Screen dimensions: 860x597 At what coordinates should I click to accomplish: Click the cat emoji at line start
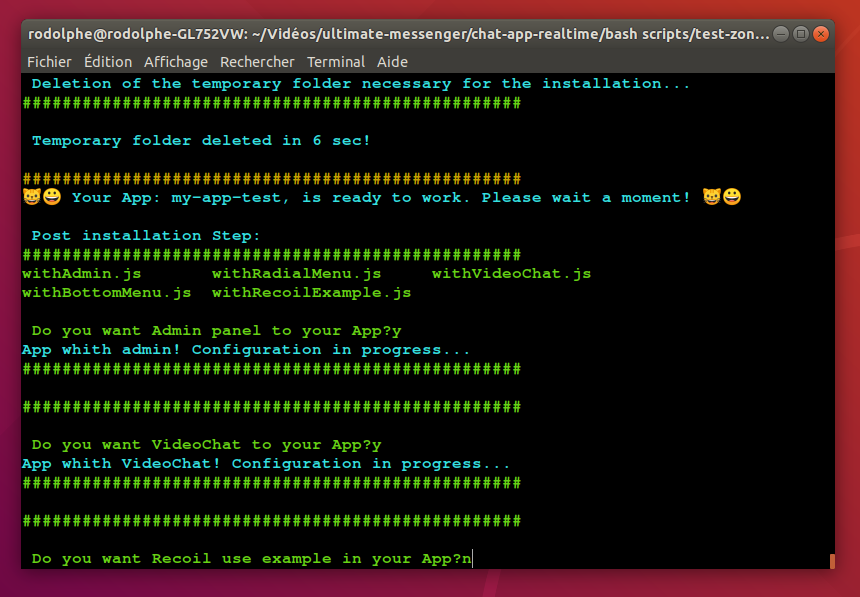31,198
